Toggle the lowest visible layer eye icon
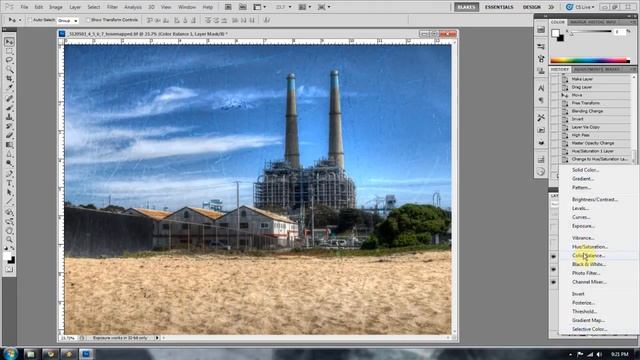 click(x=553, y=282)
